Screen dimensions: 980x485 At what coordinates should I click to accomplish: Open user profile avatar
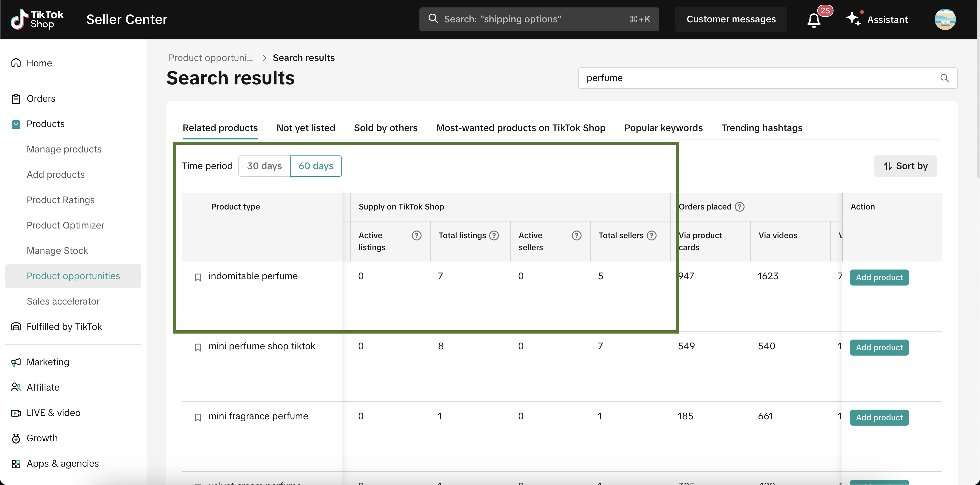(x=945, y=19)
